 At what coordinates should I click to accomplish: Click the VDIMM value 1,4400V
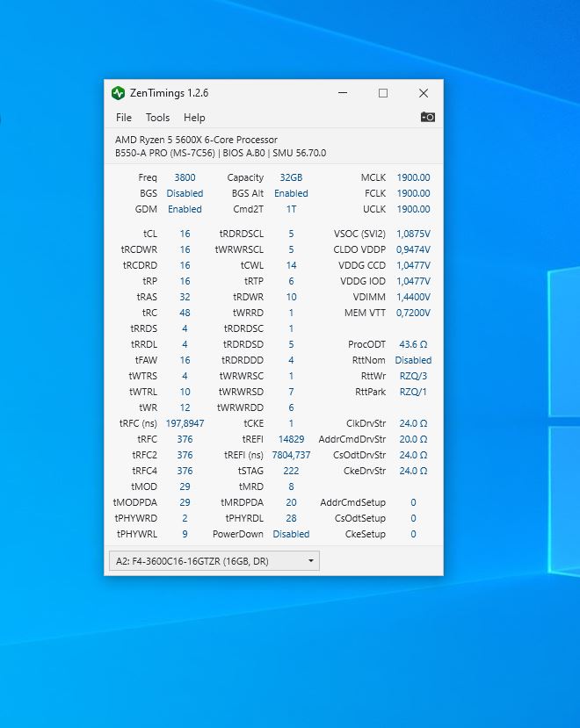413,297
